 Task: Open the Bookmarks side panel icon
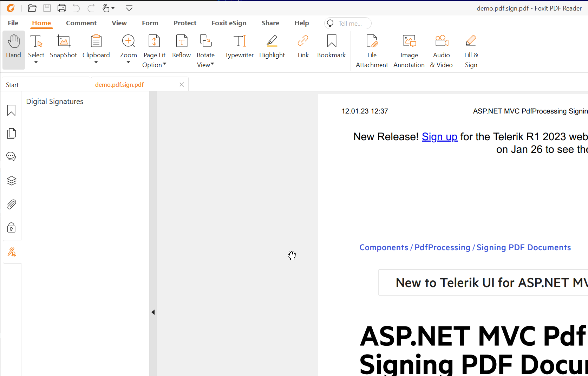pyautogui.click(x=12, y=110)
